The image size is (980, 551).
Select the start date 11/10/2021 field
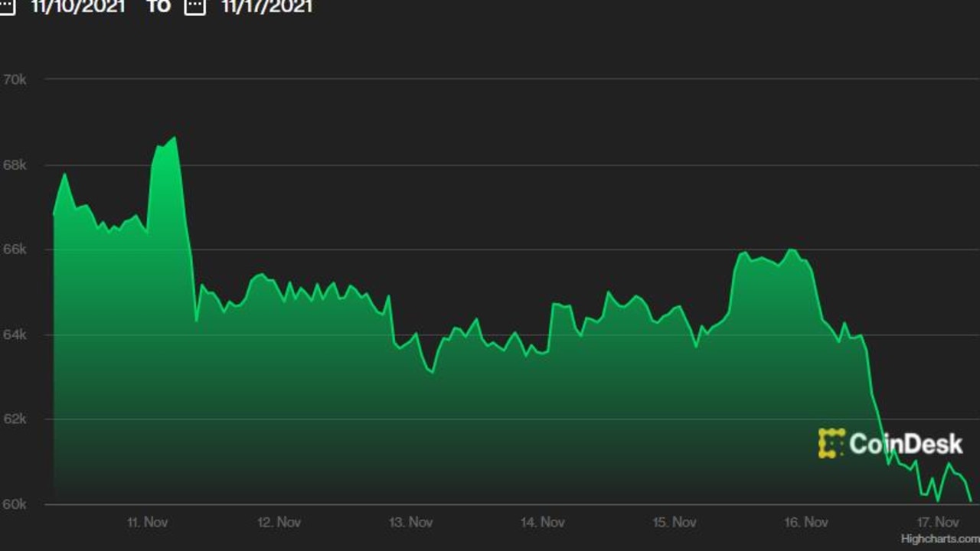click(77, 7)
